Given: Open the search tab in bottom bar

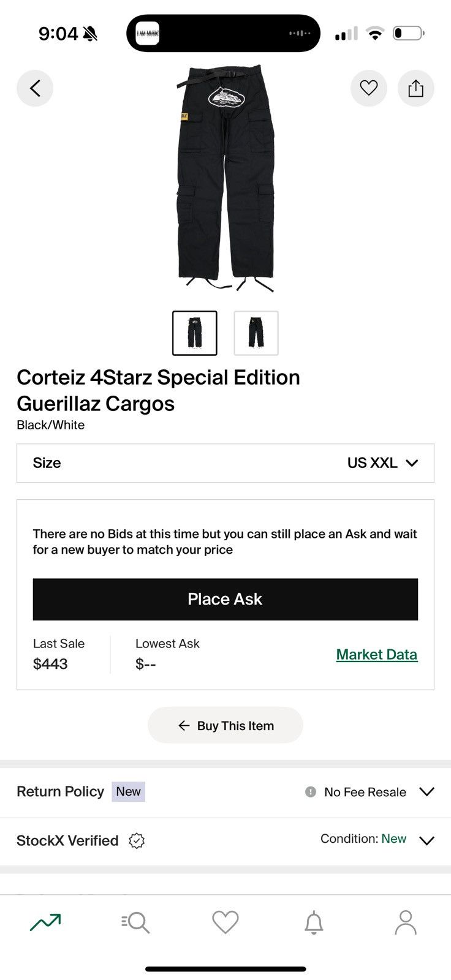Looking at the screenshot, I should 135,922.
